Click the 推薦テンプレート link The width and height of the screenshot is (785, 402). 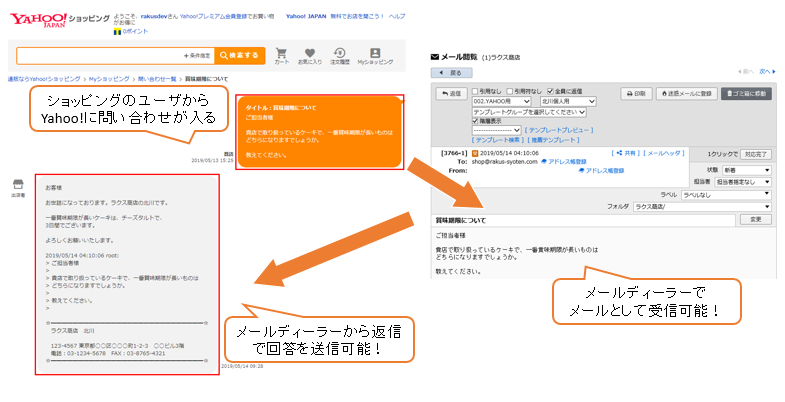(553, 140)
